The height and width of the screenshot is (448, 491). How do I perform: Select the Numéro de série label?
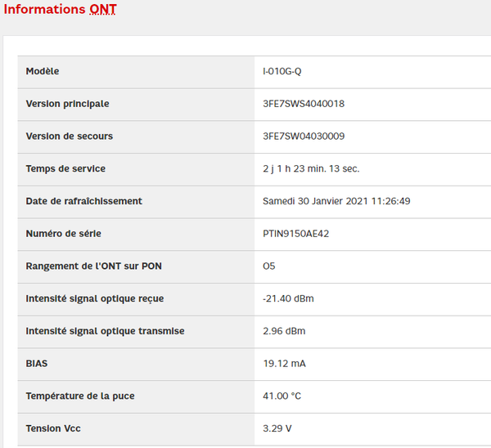pyautogui.click(x=64, y=234)
